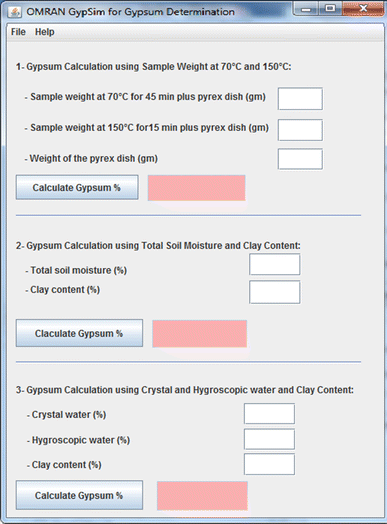Click the sample weight at 150°C input field
The height and width of the screenshot is (524, 387).
(300, 130)
